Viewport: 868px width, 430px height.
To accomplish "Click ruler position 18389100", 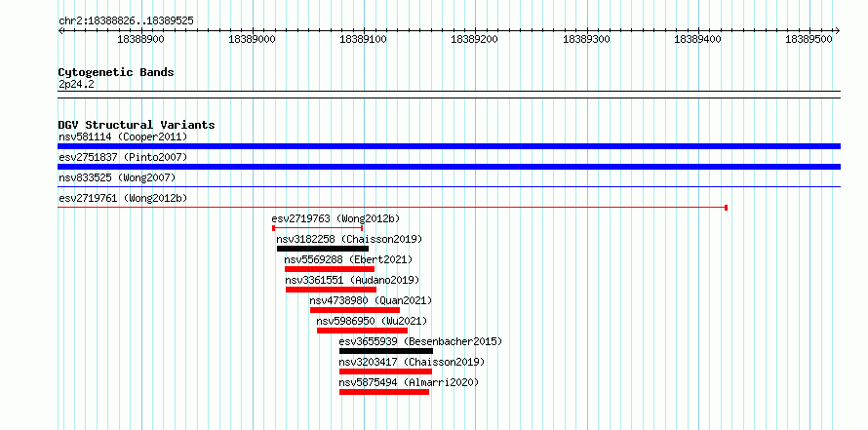I will point(364,39).
